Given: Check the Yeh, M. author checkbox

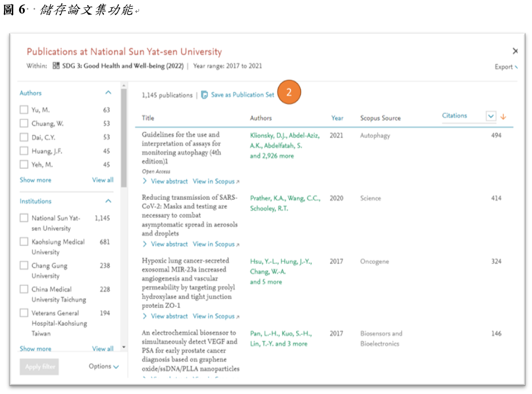Looking at the screenshot, I should (24, 164).
